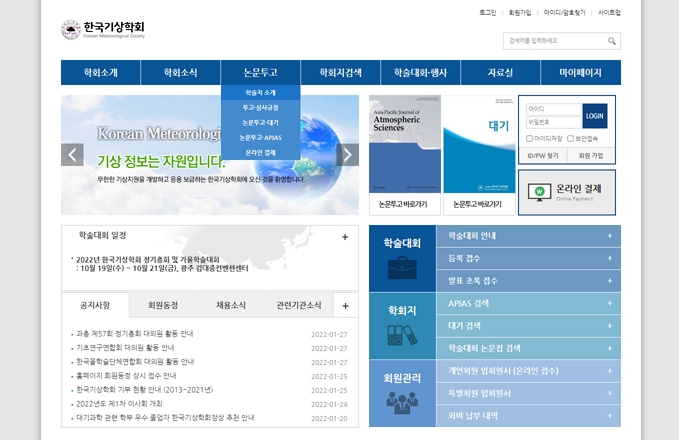The image size is (679, 440).
Task: Click the 학술대회 briefcase icon
Action: 404,268
